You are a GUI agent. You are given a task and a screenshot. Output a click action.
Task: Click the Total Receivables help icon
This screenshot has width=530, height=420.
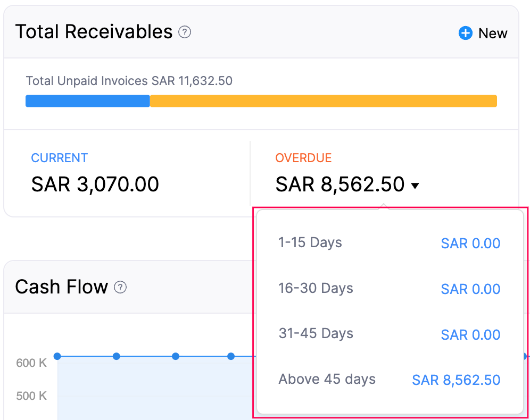tap(184, 32)
